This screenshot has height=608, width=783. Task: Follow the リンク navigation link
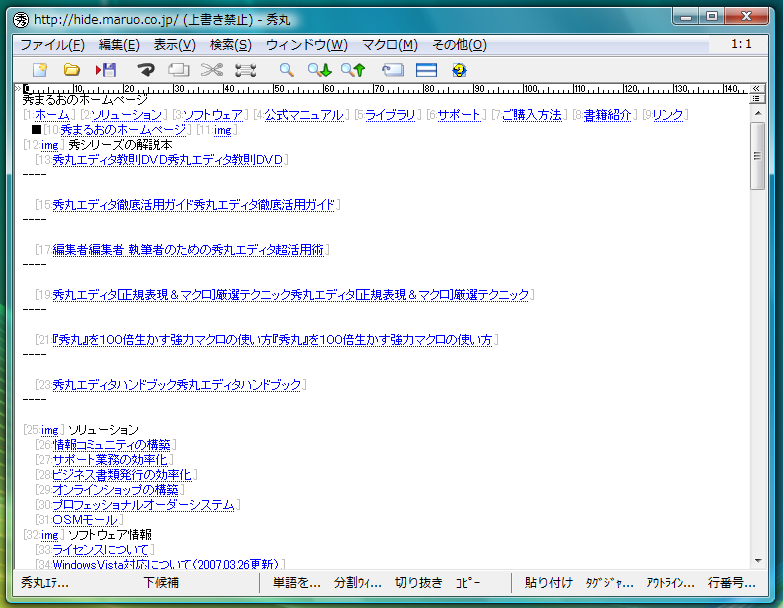tap(668, 115)
